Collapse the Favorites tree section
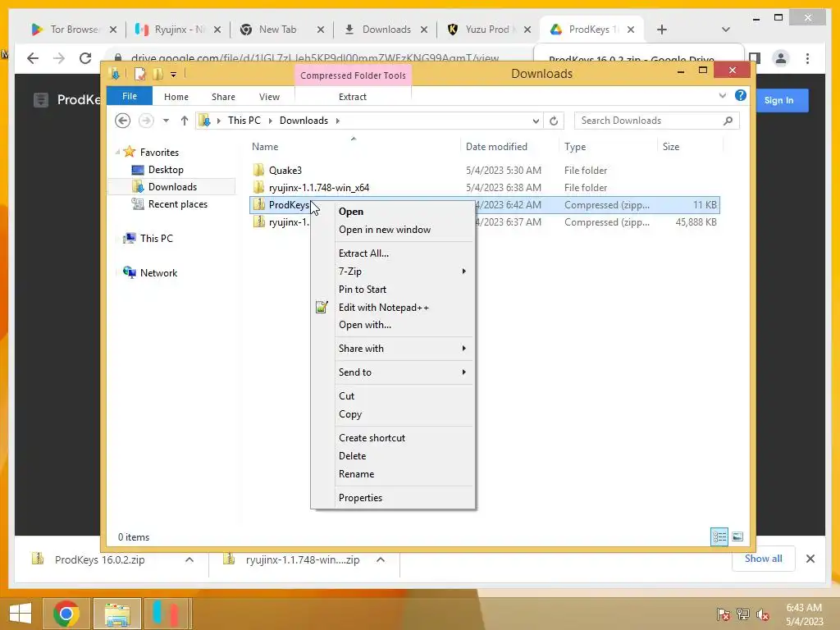The width and height of the screenshot is (840, 630). [118, 153]
